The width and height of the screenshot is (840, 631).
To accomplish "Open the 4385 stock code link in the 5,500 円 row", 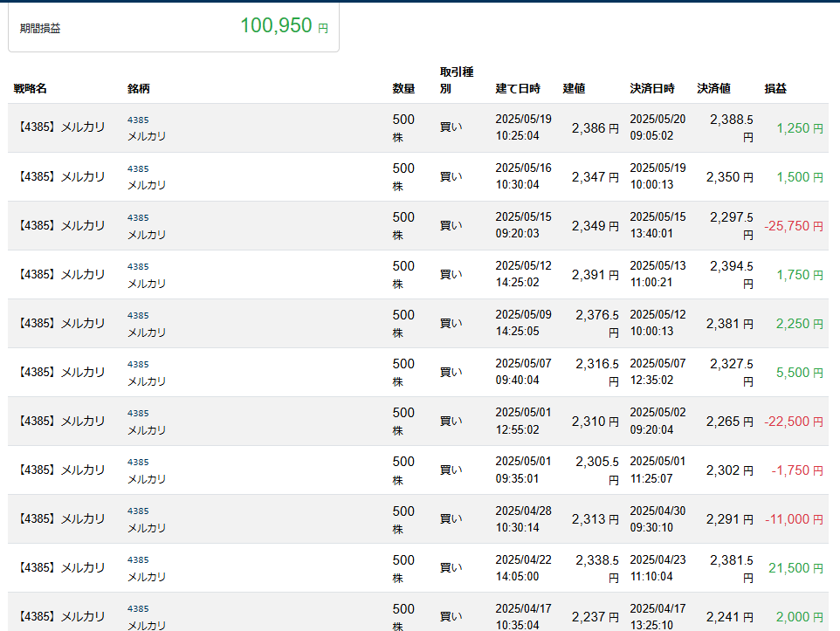I will (138, 364).
